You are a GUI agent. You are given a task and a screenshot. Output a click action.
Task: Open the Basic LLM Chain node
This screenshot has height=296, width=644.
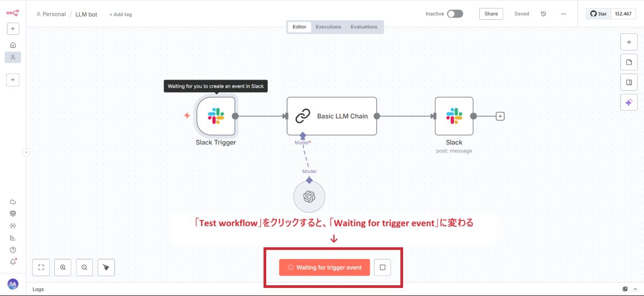point(332,116)
